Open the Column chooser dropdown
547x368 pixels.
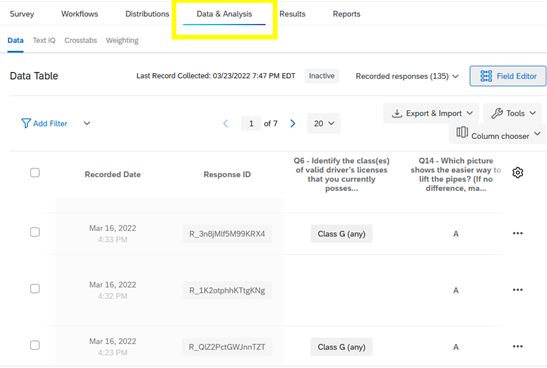click(x=497, y=134)
